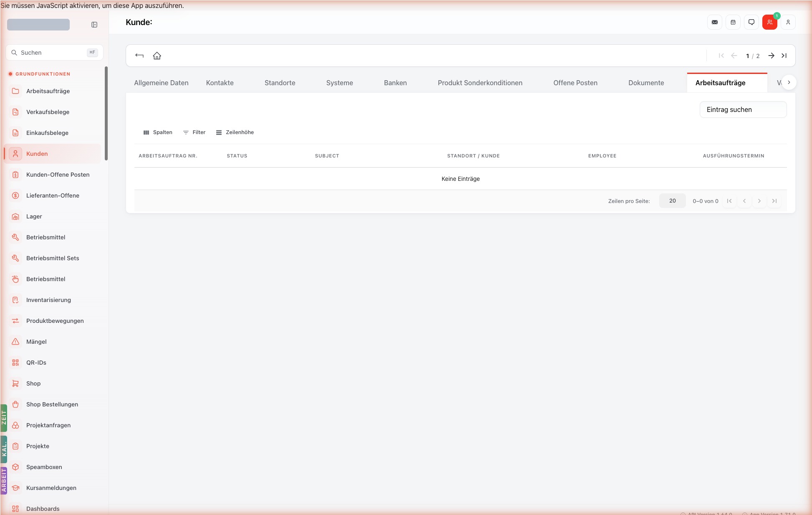Sort by Status column header
Screen dimensions: 812x515
[237, 156]
